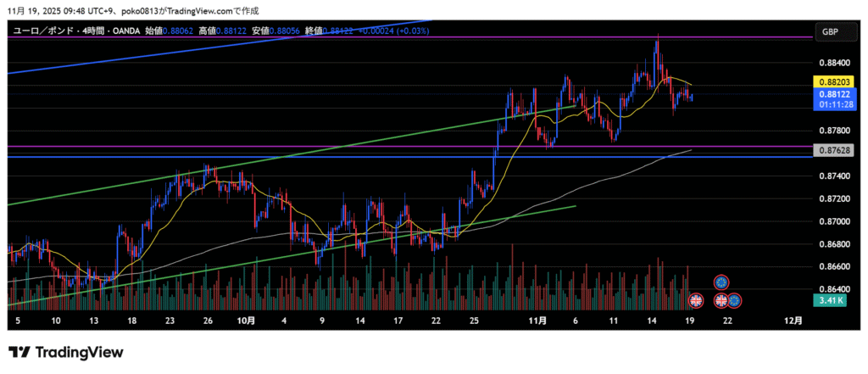Image resolution: width=868 pixels, height=374 pixels.
Task: Click the teal 3.41 K volume label
Action: click(831, 300)
